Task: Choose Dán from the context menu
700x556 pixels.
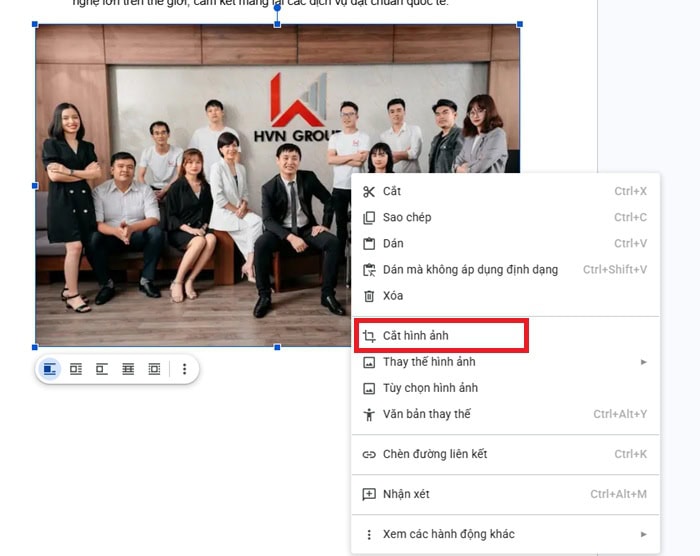Action: coord(505,244)
